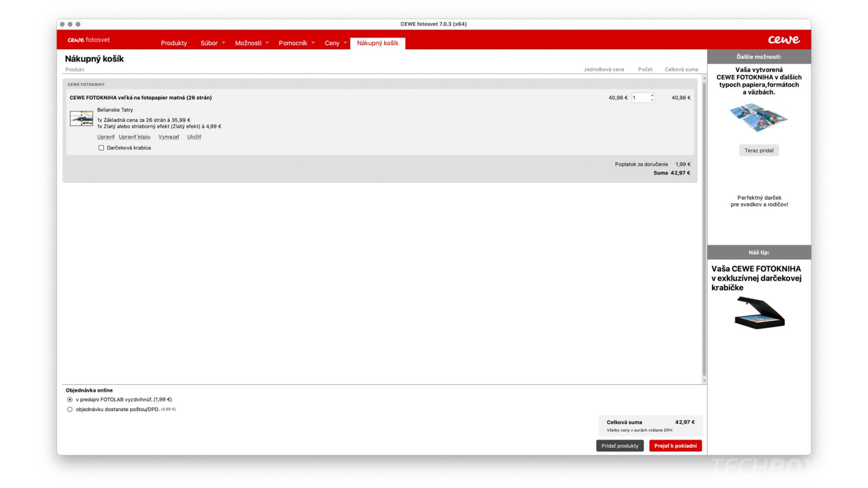Click the window title CEWE fotosvet 7.0.3
Image resolution: width=868 pixels, height=488 pixels.
click(x=433, y=24)
